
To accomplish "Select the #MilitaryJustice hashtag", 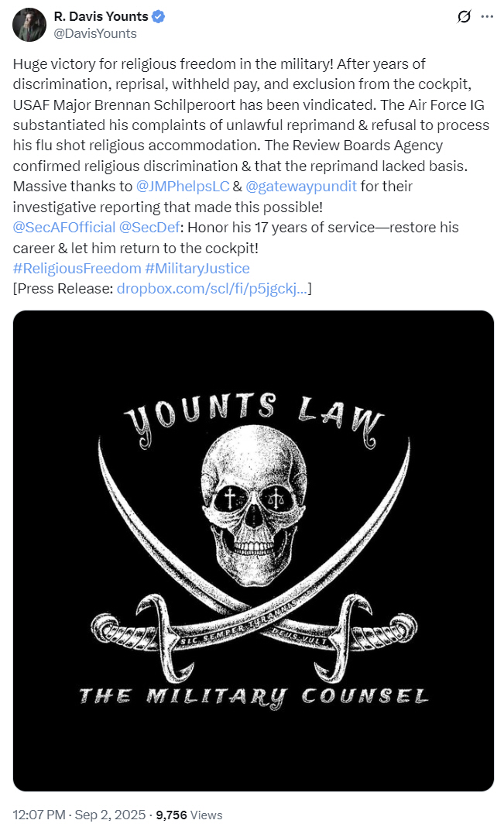I will pos(197,269).
